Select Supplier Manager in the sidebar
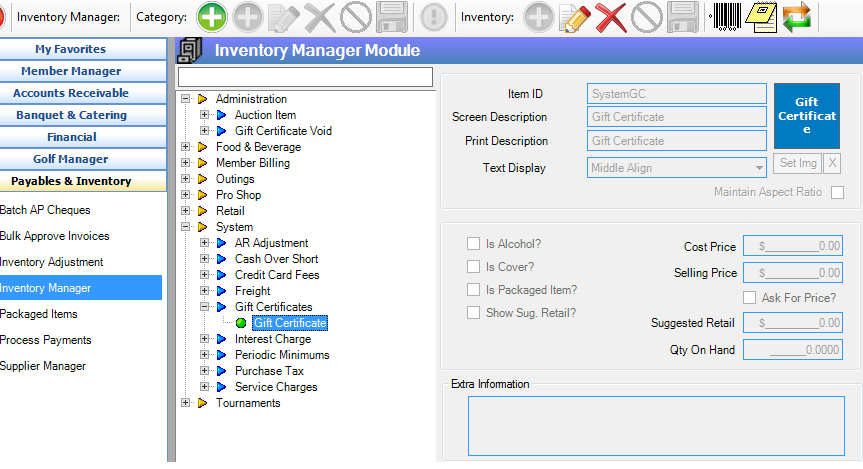 (x=43, y=366)
